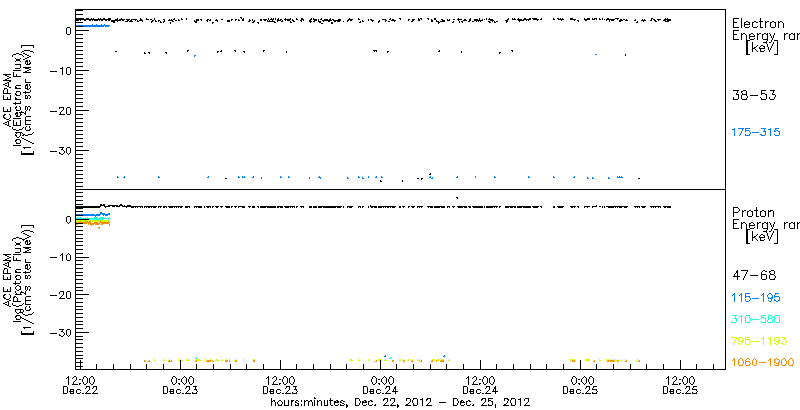Image resolution: width=800 pixels, height=410 pixels.
Task: Click the 0:00 Dec.23 time axis label
Action: [x=182, y=386]
